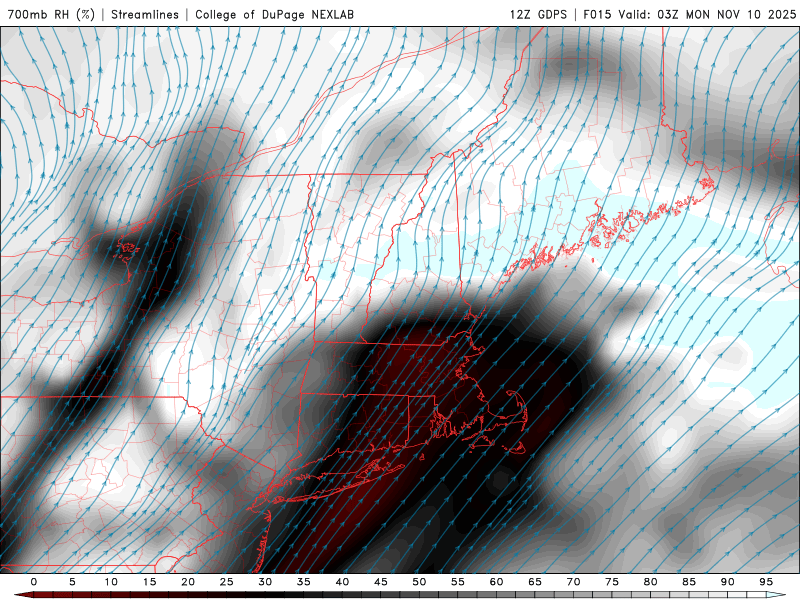Click the colorbar label '70'
The image size is (800, 600).
point(573,582)
